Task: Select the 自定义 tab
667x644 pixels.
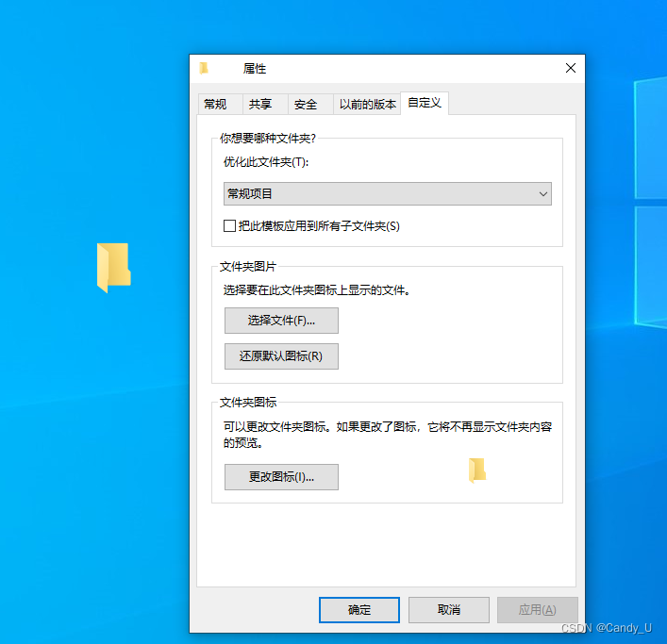Action: 425,103
